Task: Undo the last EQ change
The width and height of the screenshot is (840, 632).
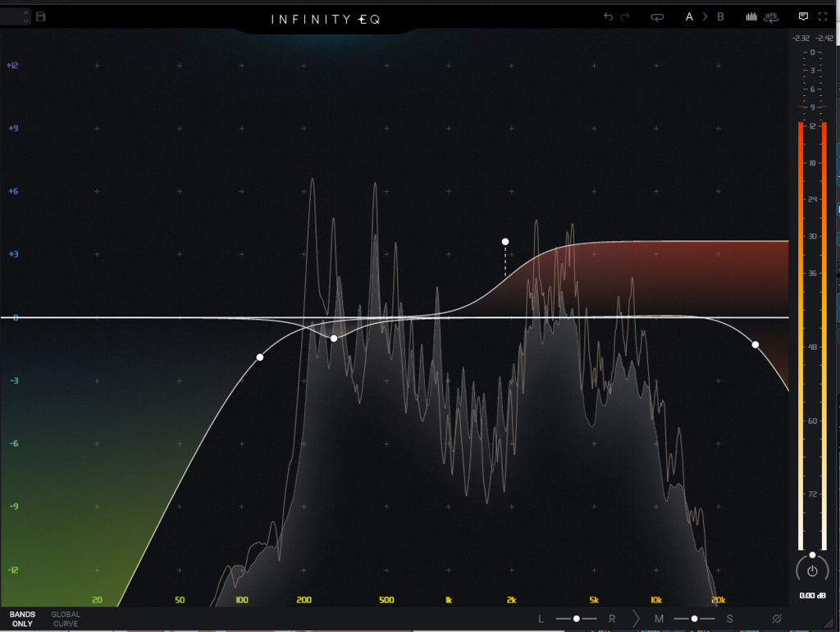Action: 608,16
